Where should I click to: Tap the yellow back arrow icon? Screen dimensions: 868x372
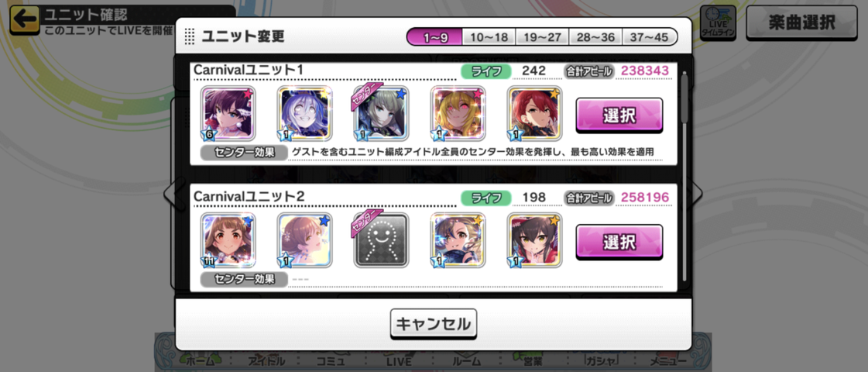coord(25,19)
